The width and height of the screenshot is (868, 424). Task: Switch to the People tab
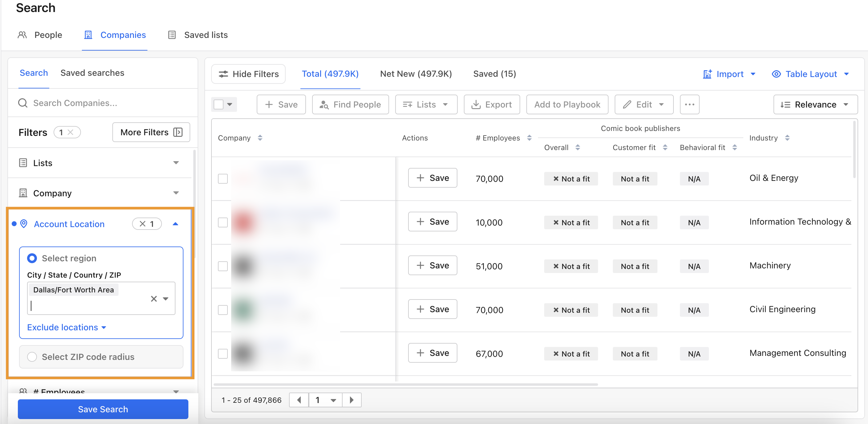48,35
